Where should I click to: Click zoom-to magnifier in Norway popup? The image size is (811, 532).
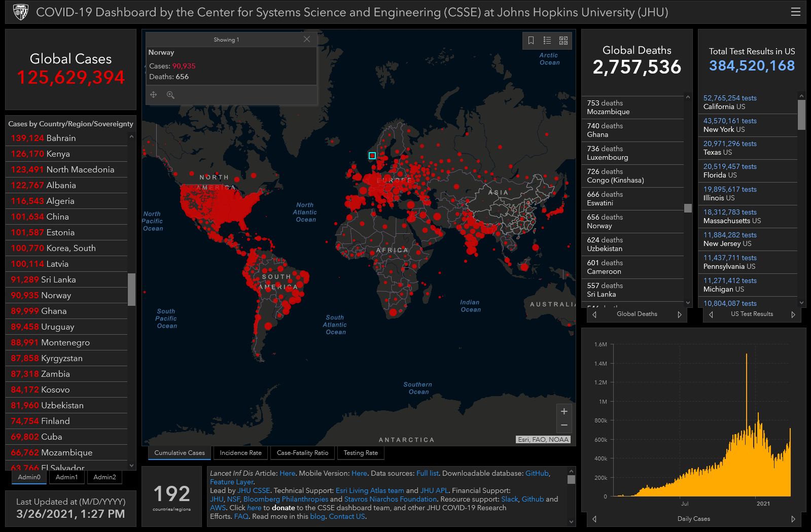point(170,95)
